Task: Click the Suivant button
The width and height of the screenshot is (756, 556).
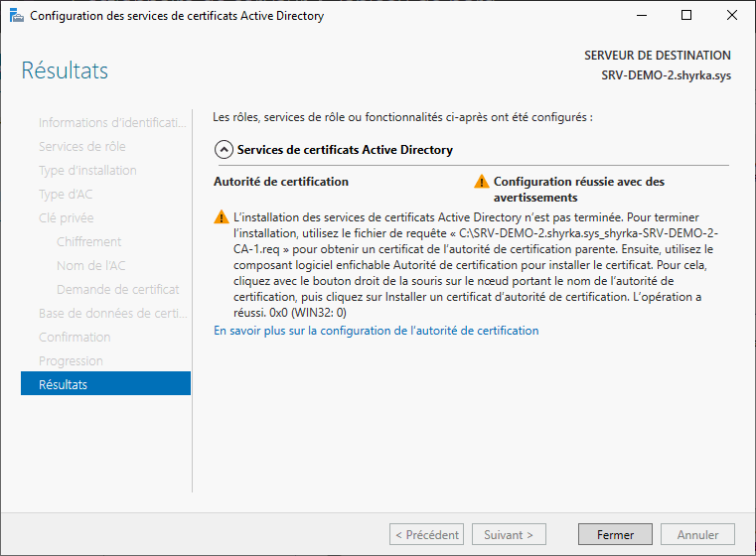Action: [x=509, y=535]
